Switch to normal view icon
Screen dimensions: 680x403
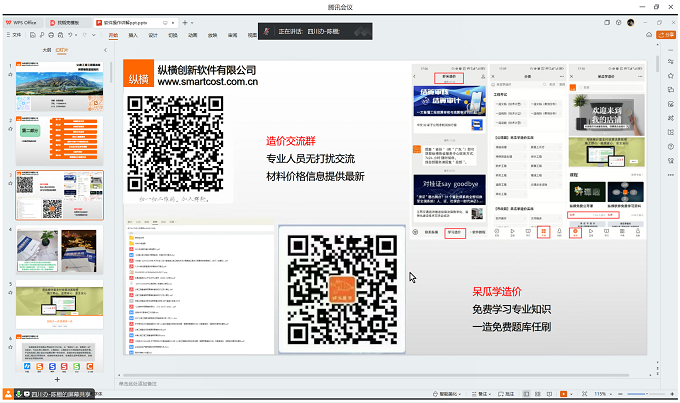point(526,394)
